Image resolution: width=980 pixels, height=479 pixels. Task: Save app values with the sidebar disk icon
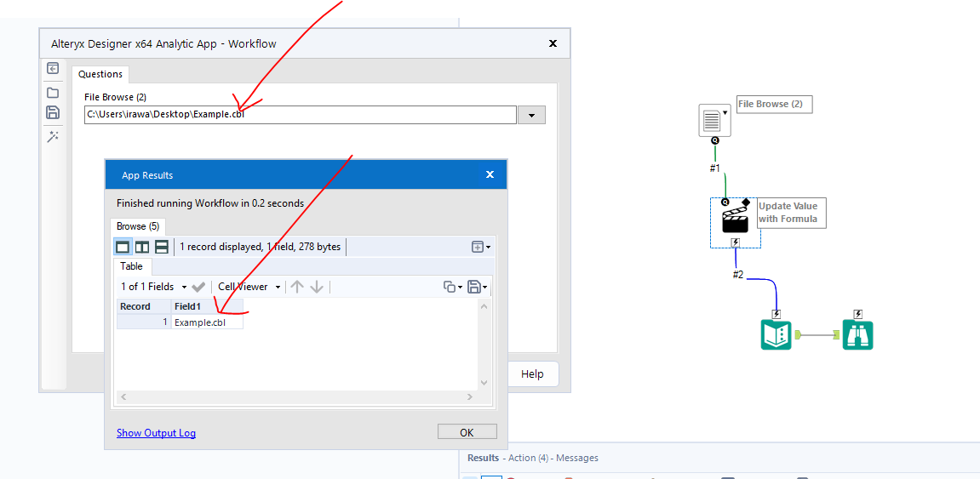pos(53,113)
